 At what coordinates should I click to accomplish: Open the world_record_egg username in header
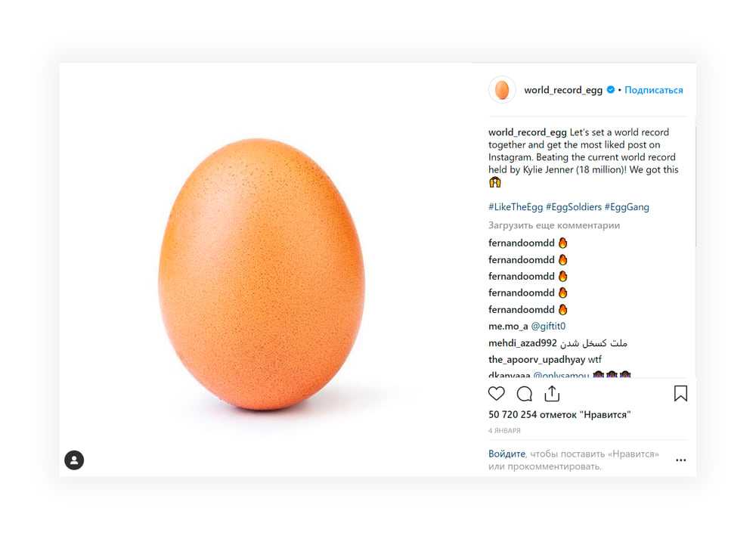tap(563, 90)
